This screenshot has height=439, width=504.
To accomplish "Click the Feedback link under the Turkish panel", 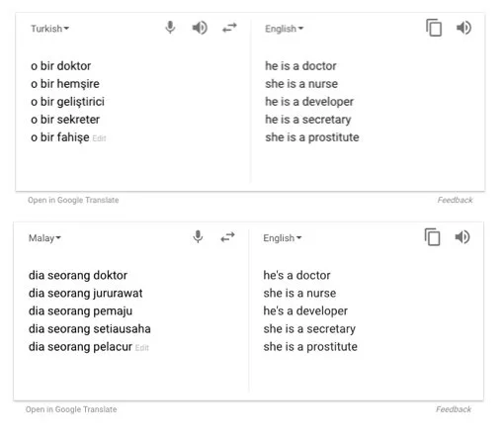I will pos(455,200).
